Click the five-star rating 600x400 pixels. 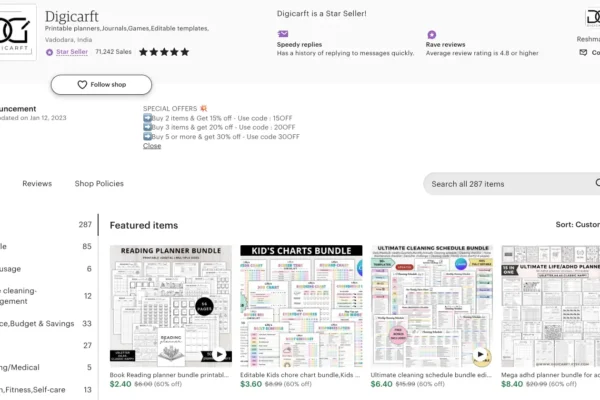pos(164,52)
